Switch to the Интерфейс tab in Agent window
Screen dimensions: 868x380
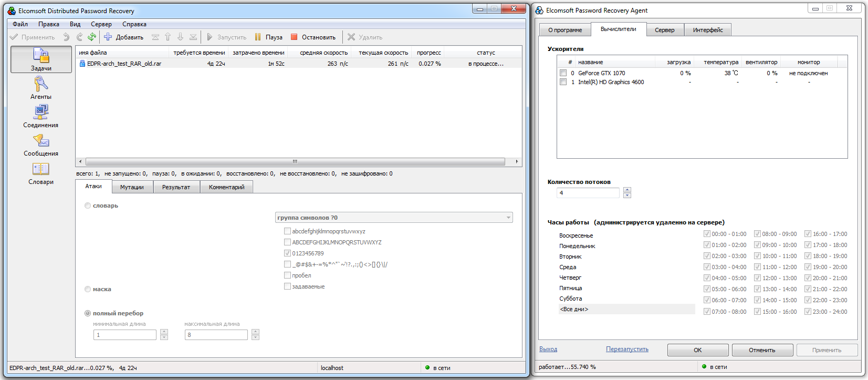708,30
